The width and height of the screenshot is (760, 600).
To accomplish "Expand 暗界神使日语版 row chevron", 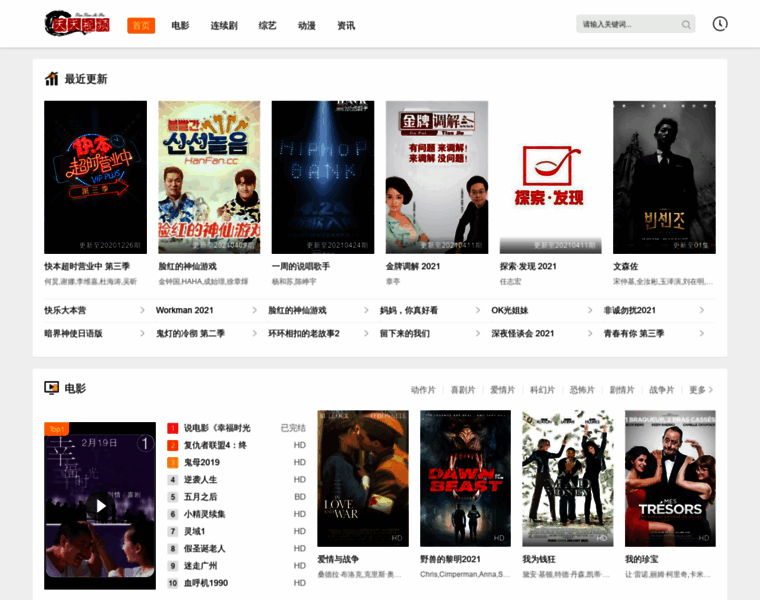I will coord(142,333).
